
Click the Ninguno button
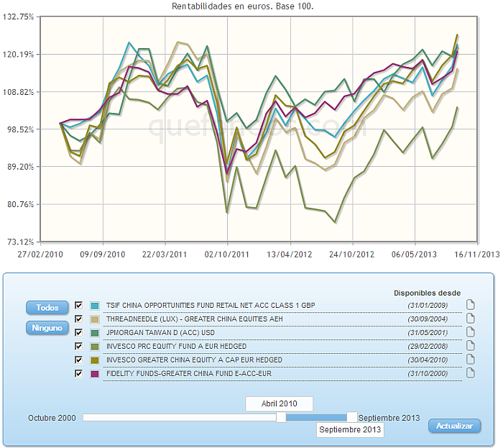pos(47,328)
